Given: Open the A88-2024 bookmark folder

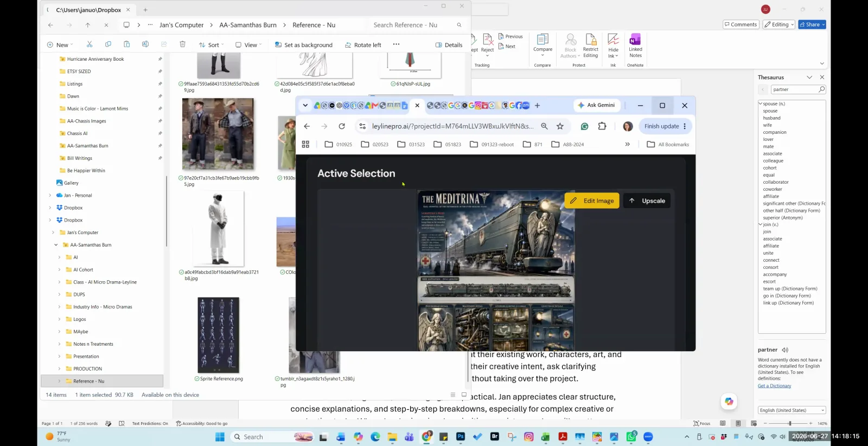Looking at the screenshot, I should click(568, 144).
